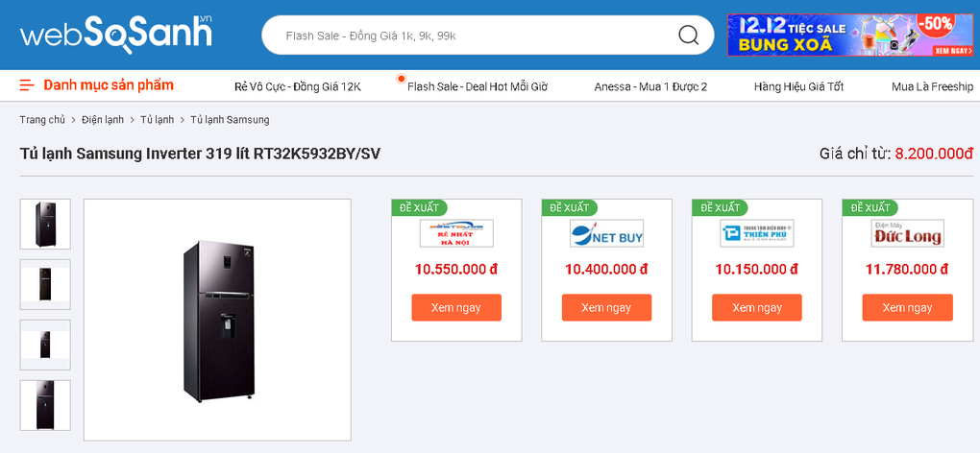The width and height of the screenshot is (980, 453).
Task: Click the Đề xuất badge on NET BUY card
Action: point(570,207)
